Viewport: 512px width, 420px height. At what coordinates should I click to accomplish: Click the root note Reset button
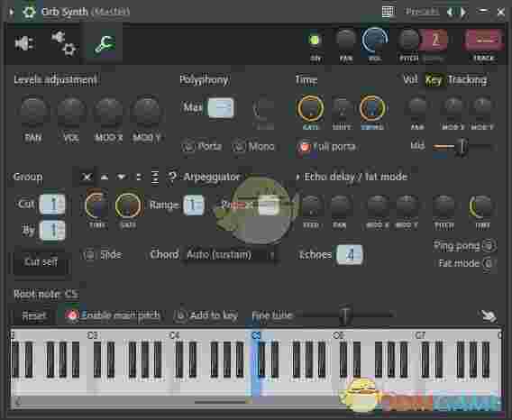34,315
